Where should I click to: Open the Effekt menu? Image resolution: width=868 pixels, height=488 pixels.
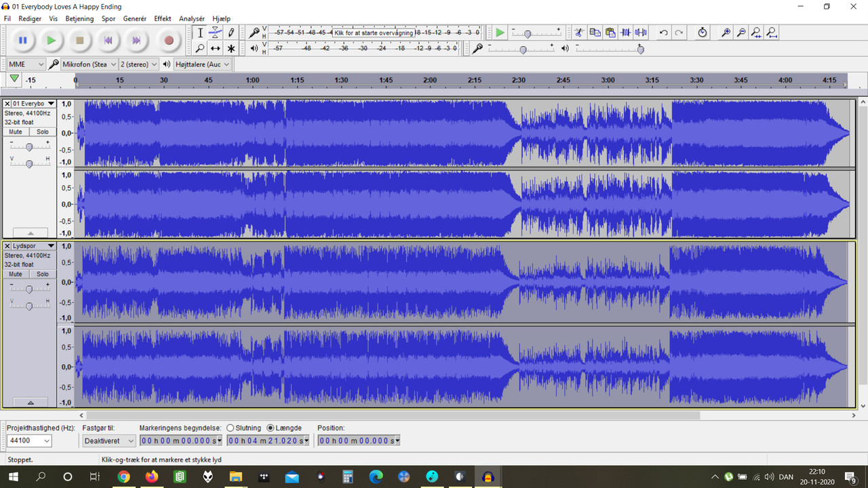click(163, 18)
